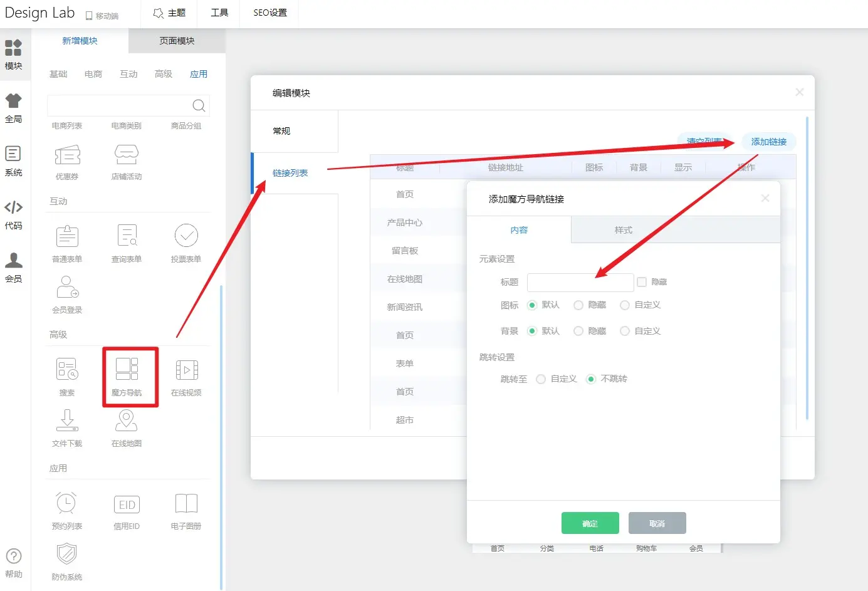Check the 隐藏 checkbox beside title field
This screenshot has width=868, height=591.
[642, 282]
